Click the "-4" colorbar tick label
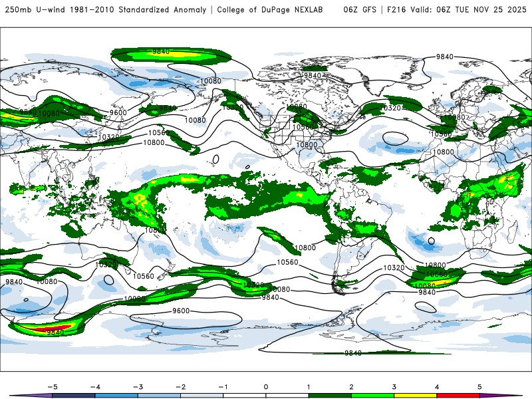The image size is (532, 399). pyautogui.click(x=95, y=387)
